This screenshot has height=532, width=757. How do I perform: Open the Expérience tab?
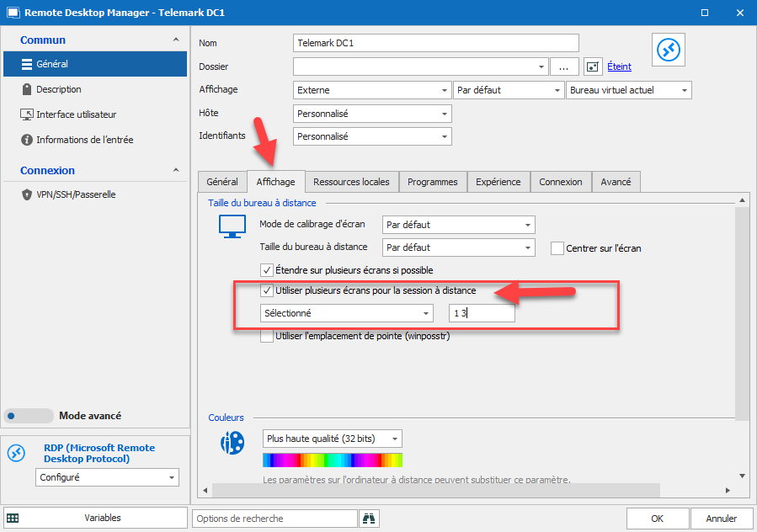click(x=497, y=181)
